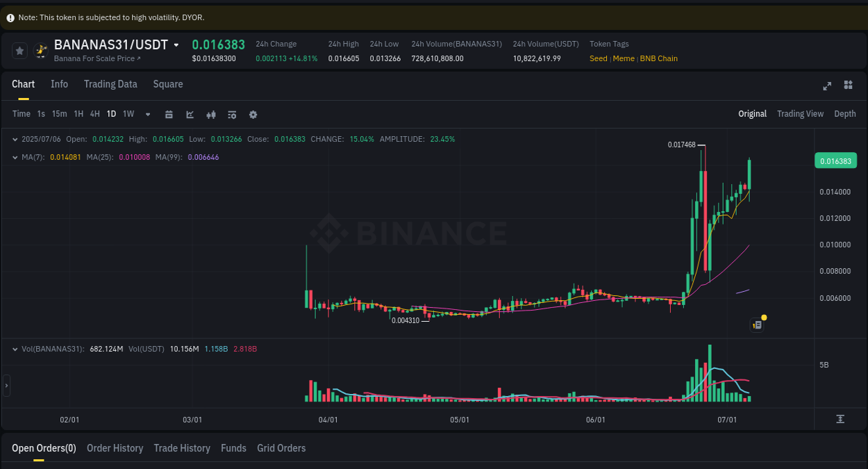Screen dimensions: 868x469
Task: Collapse the Vol(BANANAS31) indicator row
Action: coord(15,349)
